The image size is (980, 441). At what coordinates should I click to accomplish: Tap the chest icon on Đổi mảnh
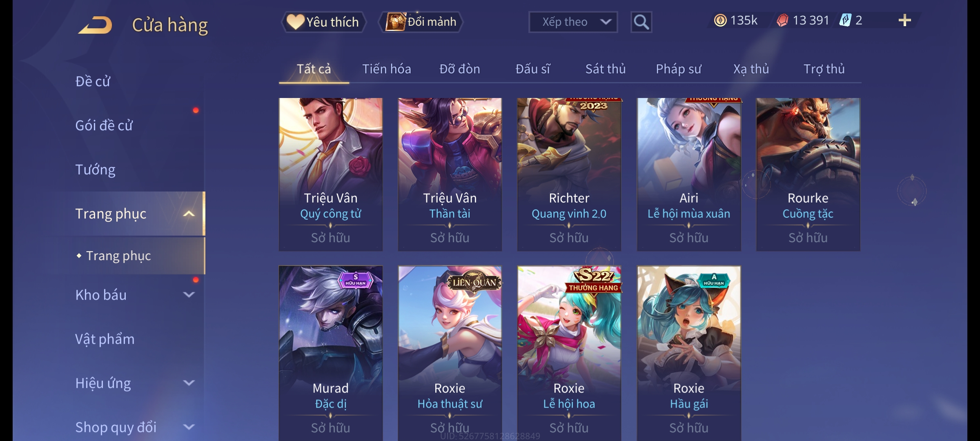click(395, 22)
